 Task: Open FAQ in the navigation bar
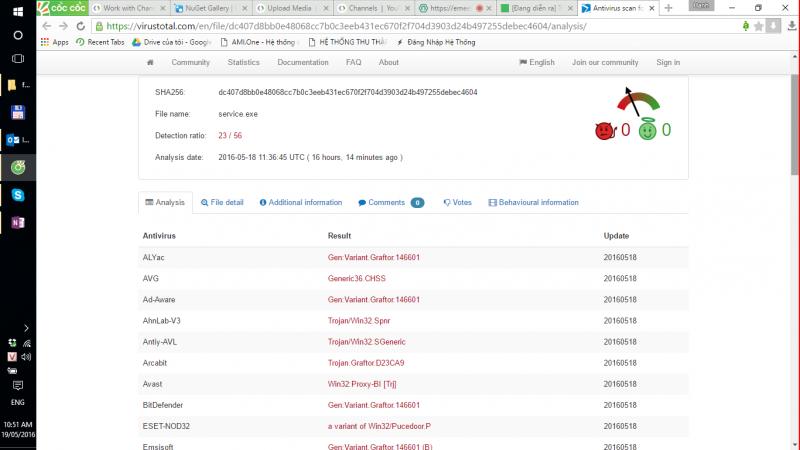354,62
